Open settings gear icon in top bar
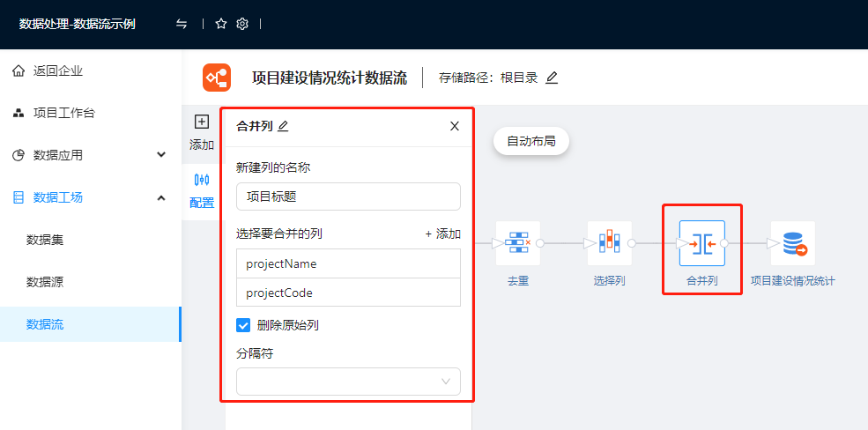 coord(242,24)
